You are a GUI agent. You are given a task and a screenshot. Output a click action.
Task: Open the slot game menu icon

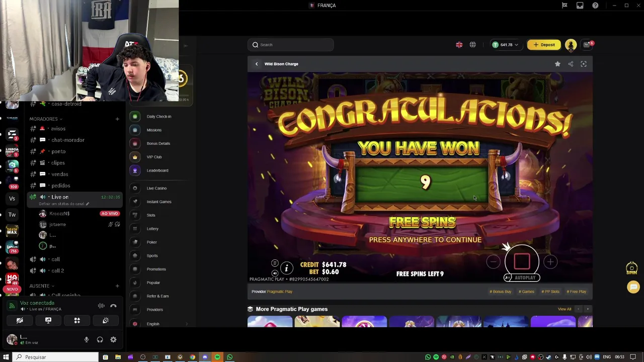[x=275, y=263]
